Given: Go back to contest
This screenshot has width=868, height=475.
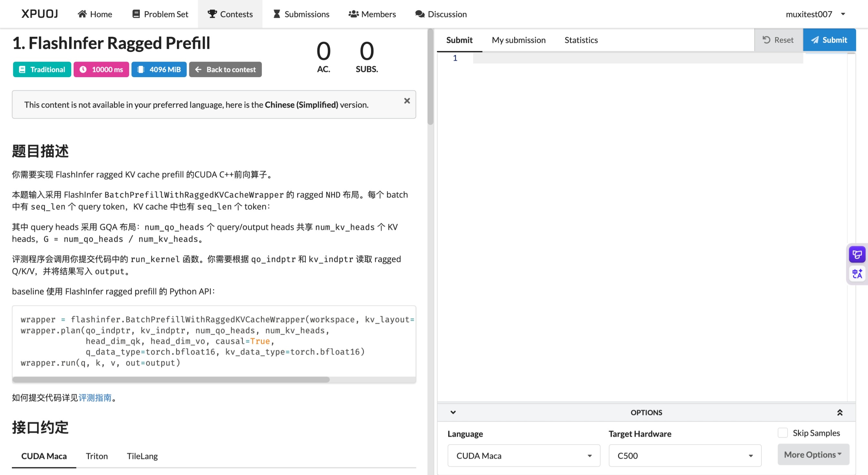Looking at the screenshot, I should [225, 69].
